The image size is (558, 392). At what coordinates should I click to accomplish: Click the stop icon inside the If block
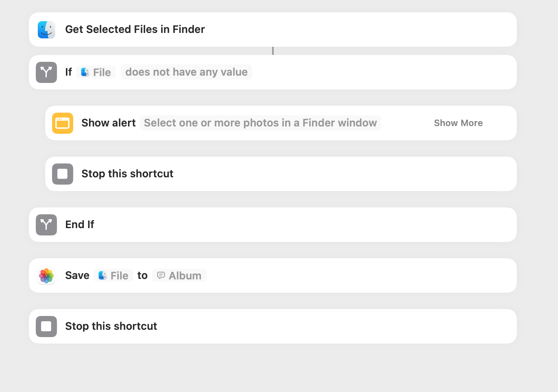tap(63, 174)
